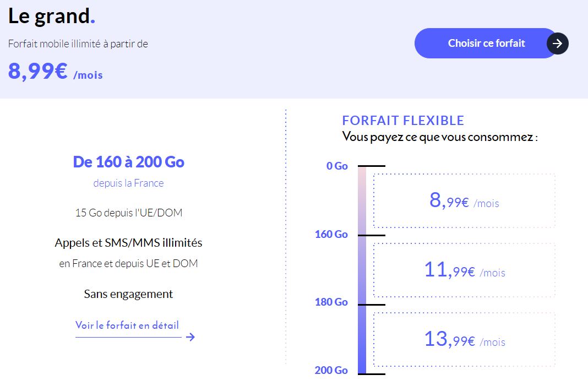Viewport: 588px width, 380px height.
Task: Open 'Voir le forfait en détail' link
Action: coord(127,325)
